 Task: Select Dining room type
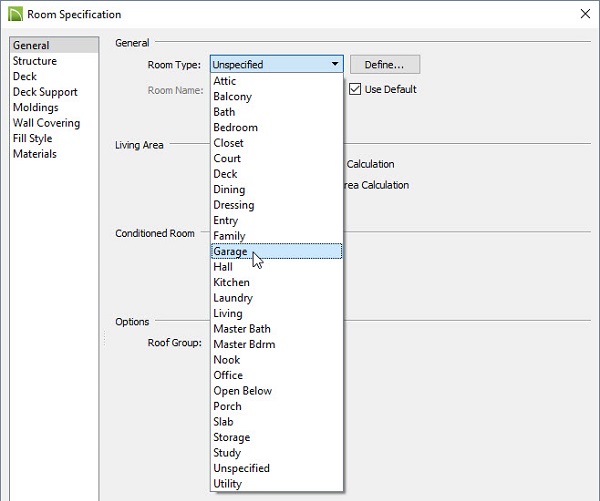pos(276,189)
